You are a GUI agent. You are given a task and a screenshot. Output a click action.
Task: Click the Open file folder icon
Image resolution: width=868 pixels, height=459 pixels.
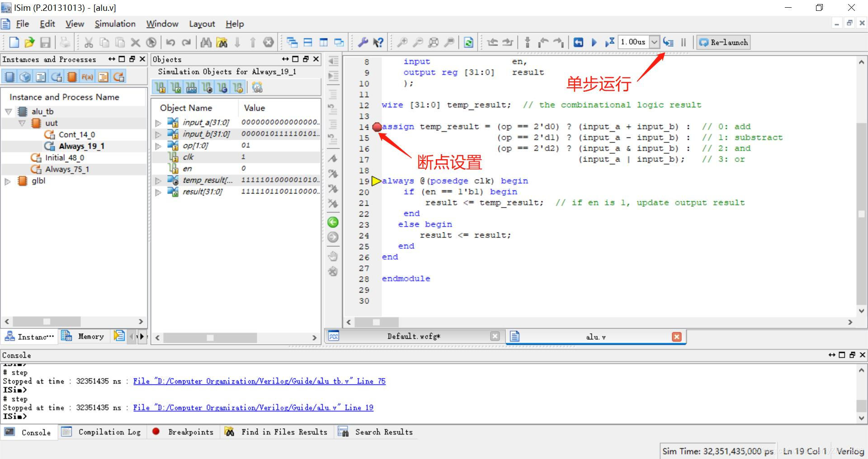click(x=29, y=43)
